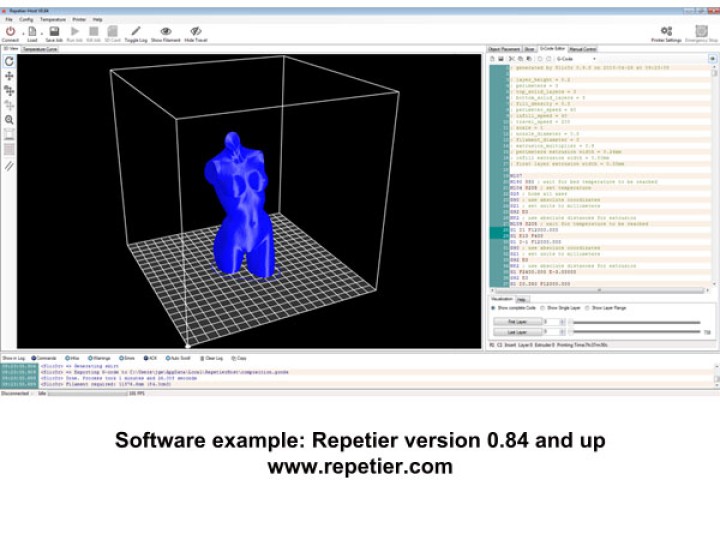
Task: Toggle Warnings in the log filter
Action: point(99,358)
